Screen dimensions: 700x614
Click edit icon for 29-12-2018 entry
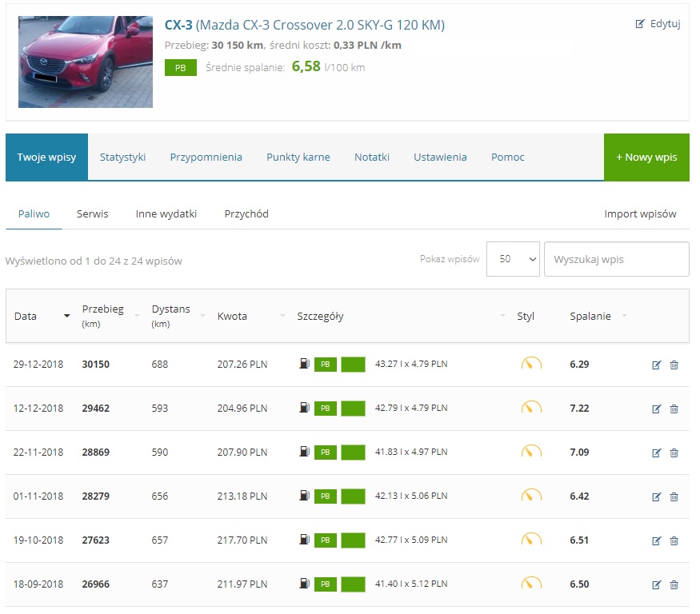(657, 365)
